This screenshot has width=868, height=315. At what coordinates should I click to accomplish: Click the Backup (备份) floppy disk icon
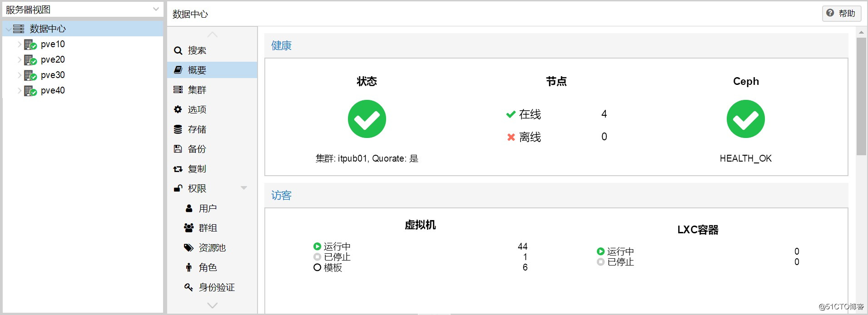pyautogui.click(x=178, y=149)
